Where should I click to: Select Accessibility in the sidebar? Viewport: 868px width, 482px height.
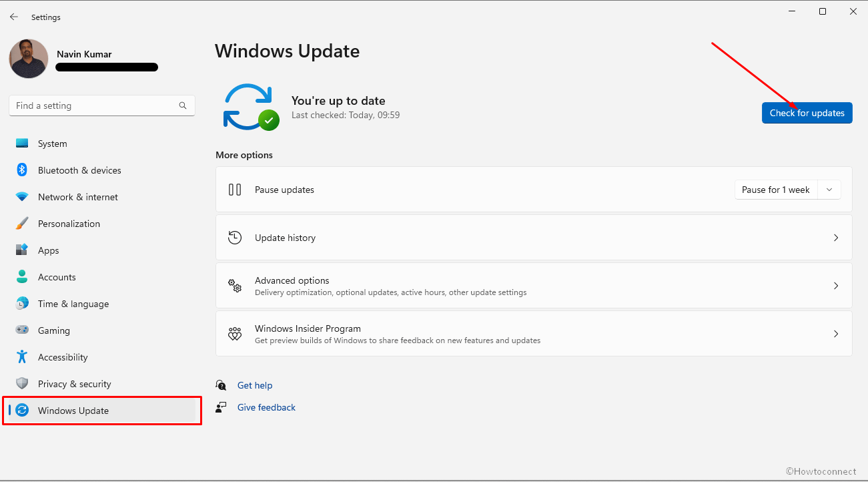click(102, 357)
